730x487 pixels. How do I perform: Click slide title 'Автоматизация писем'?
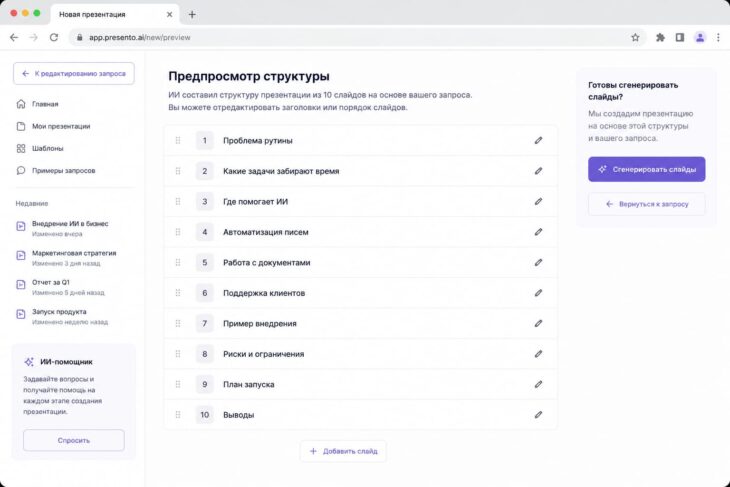[x=265, y=232]
